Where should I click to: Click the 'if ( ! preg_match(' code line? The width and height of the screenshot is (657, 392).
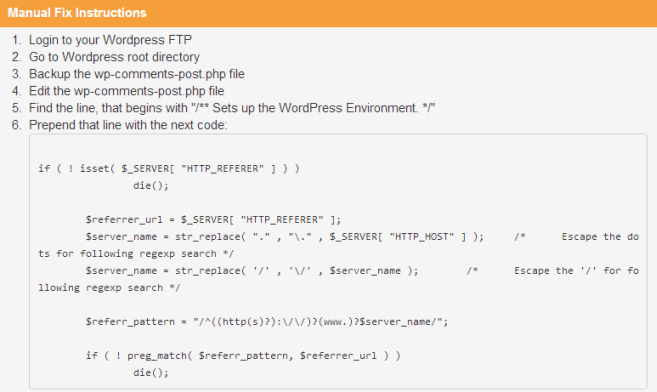(x=243, y=356)
